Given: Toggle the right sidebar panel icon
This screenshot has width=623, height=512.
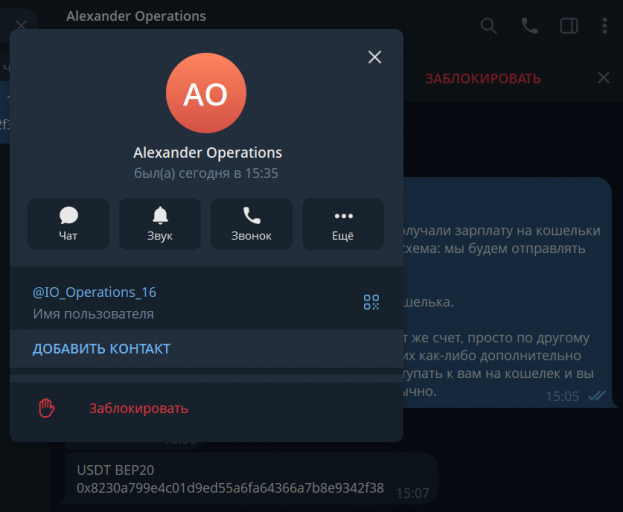Looking at the screenshot, I should tap(569, 26).
